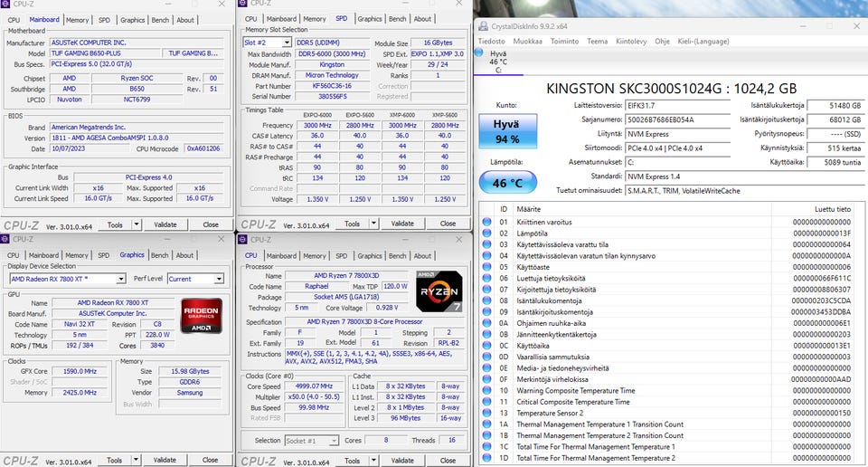
Task: Click Validate in Mainboard CPU-Z window
Action: pos(165,225)
